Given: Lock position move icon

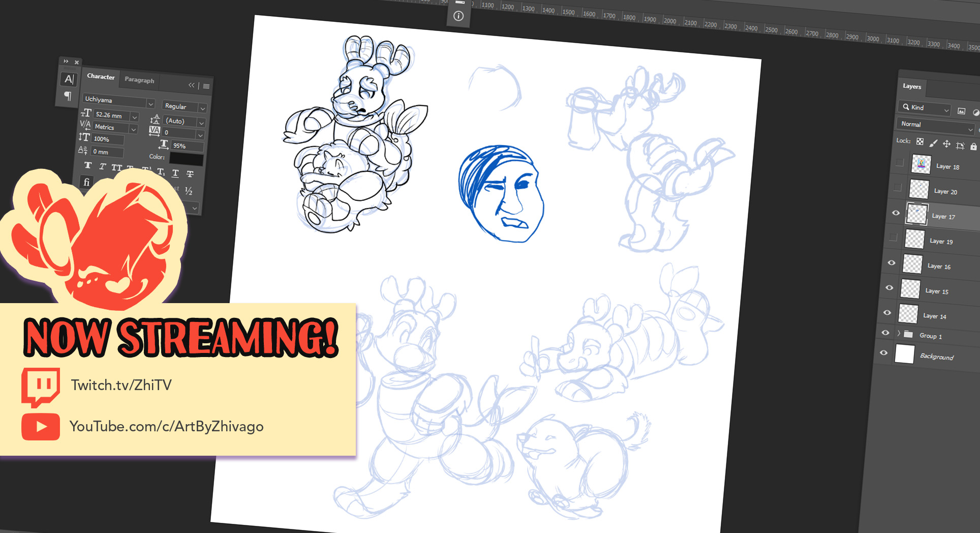Looking at the screenshot, I should click(946, 144).
